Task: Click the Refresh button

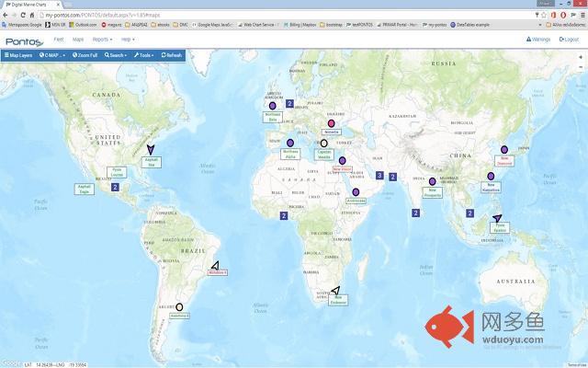Action: [x=172, y=55]
